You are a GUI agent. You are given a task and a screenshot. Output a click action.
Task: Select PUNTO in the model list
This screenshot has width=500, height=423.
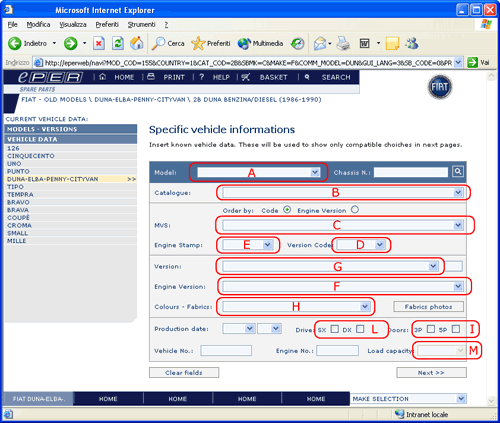coord(71,171)
